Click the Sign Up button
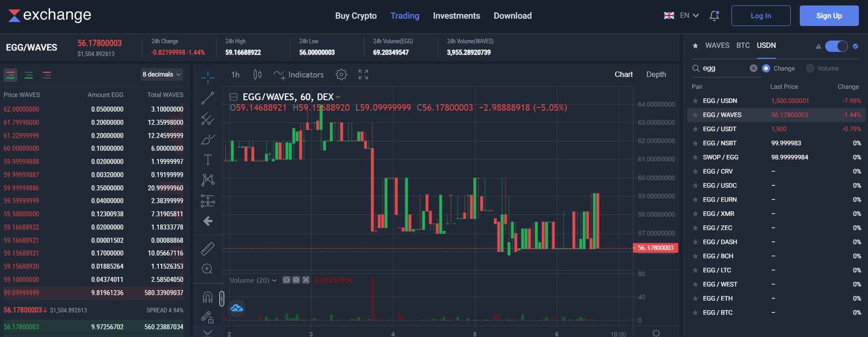 pyautogui.click(x=829, y=16)
